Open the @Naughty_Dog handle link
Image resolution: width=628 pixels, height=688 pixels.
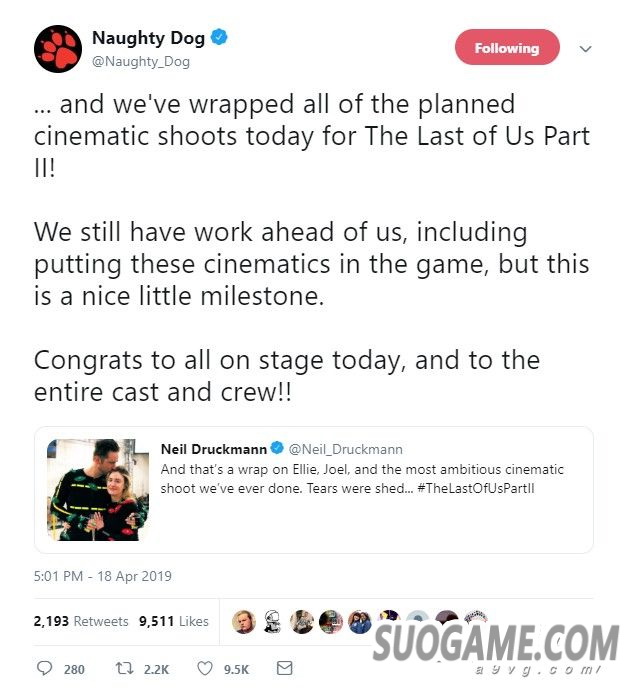coord(141,61)
